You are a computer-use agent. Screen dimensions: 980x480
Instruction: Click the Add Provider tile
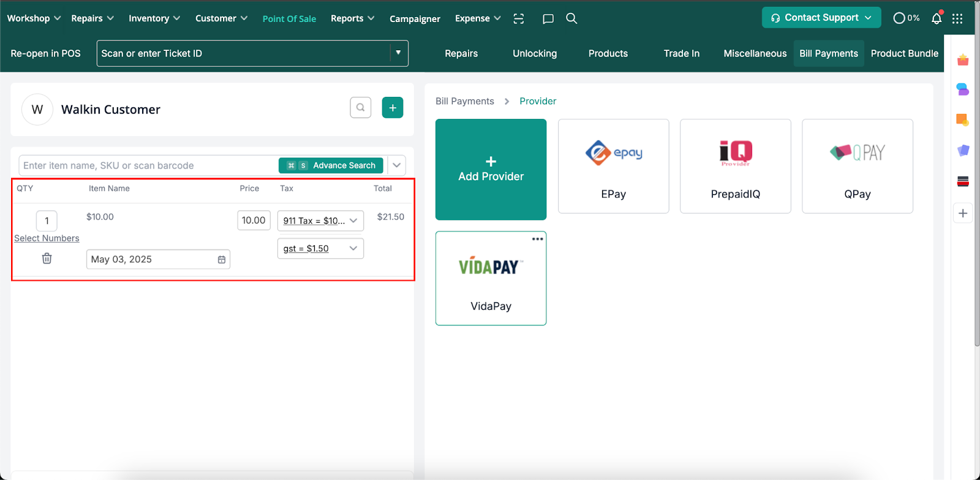491,169
